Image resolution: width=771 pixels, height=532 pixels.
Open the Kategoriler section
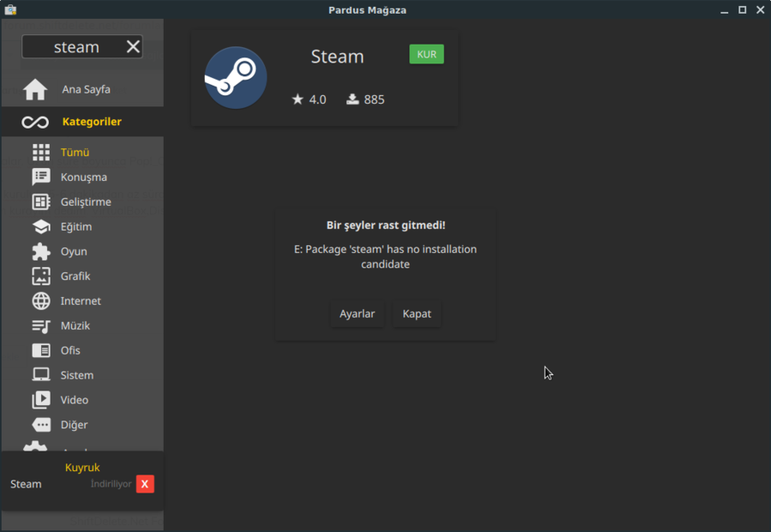tap(82, 122)
